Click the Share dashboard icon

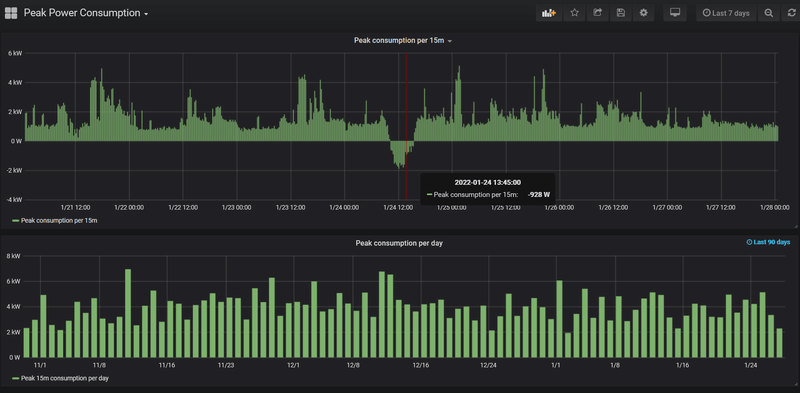click(597, 13)
